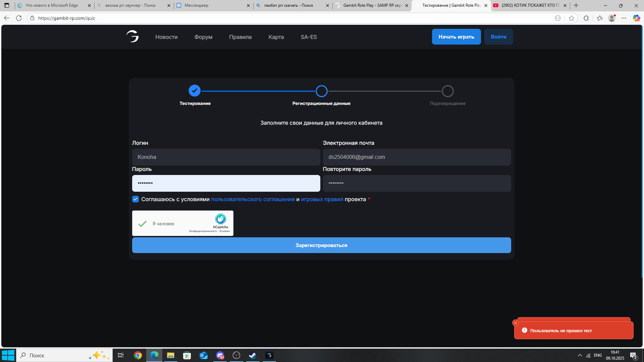Viewport: 644px width, 362px height.
Task: Open the Новости menu item
Action: (x=166, y=37)
